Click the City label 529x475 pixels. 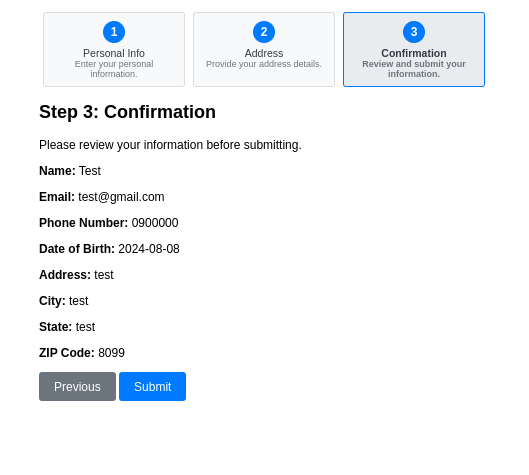[52, 301]
